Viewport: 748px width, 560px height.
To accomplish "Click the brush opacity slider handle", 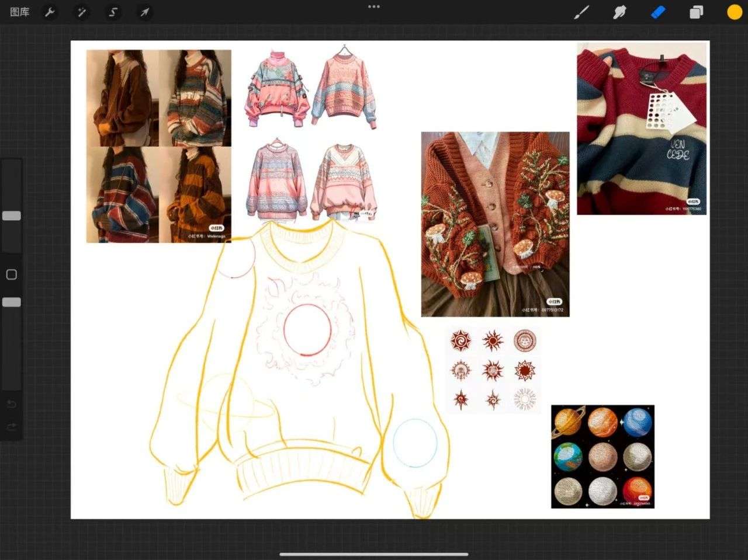I will click(x=12, y=302).
